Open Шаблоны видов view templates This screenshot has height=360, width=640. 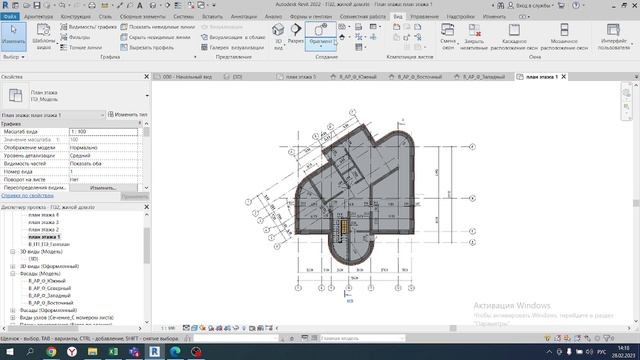coord(43,37)
